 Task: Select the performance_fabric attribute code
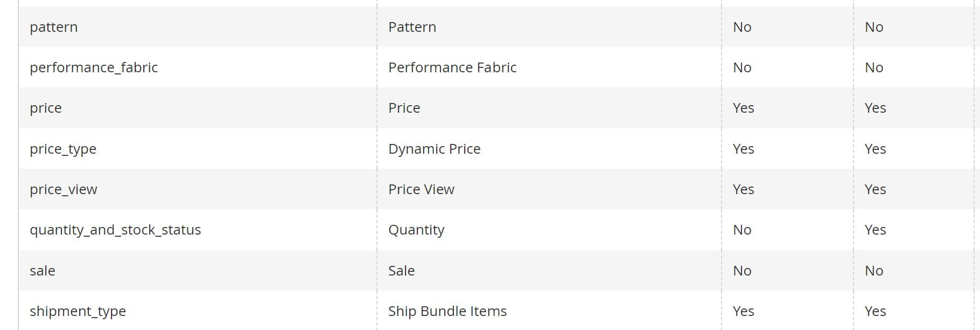point(94,67)
